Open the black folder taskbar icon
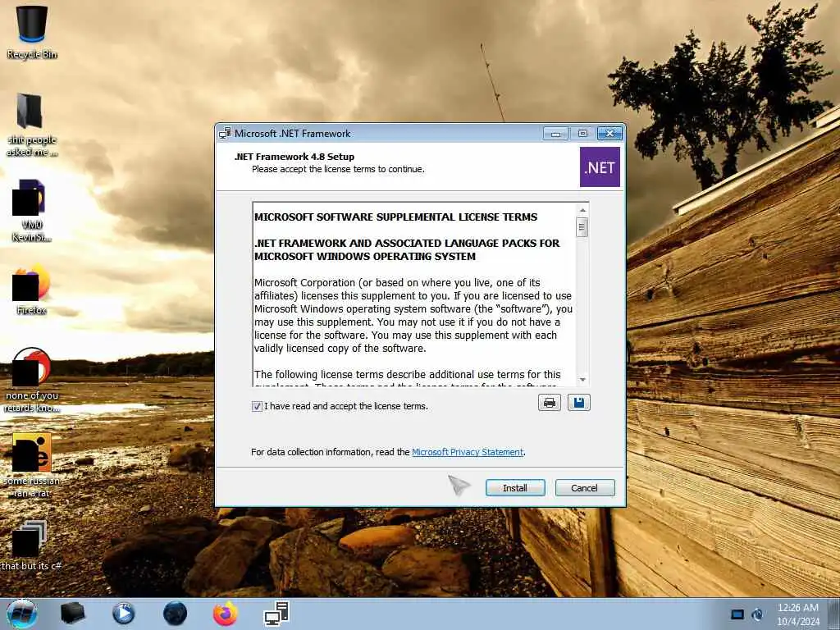 72,614
